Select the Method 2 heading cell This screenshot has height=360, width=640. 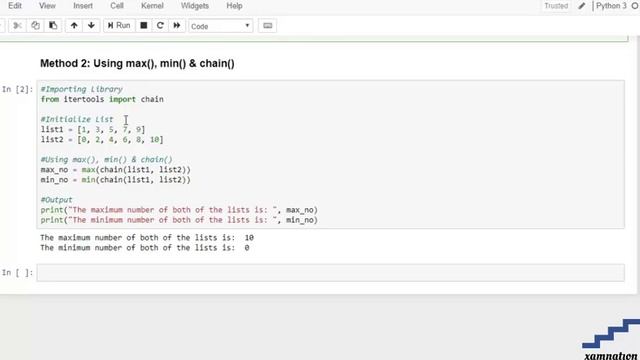pyautogui.click(x=137, y=64)
